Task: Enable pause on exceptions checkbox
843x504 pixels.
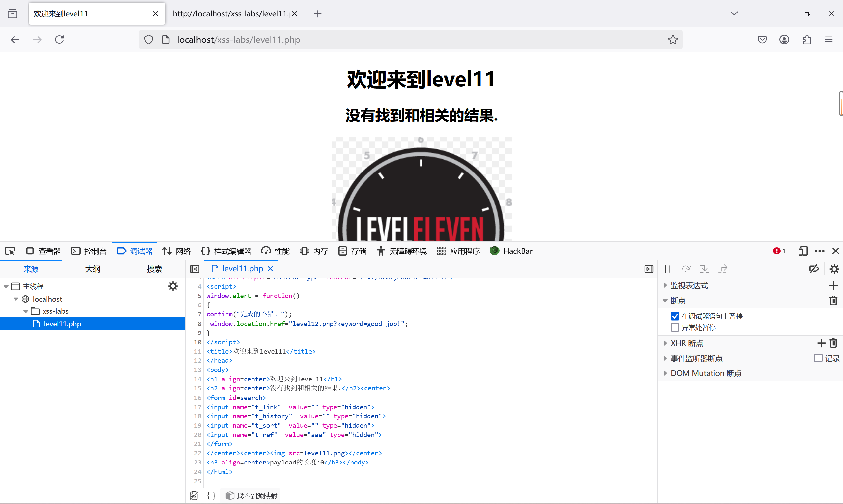Action: pyautogui.click(x=675, y=328)
